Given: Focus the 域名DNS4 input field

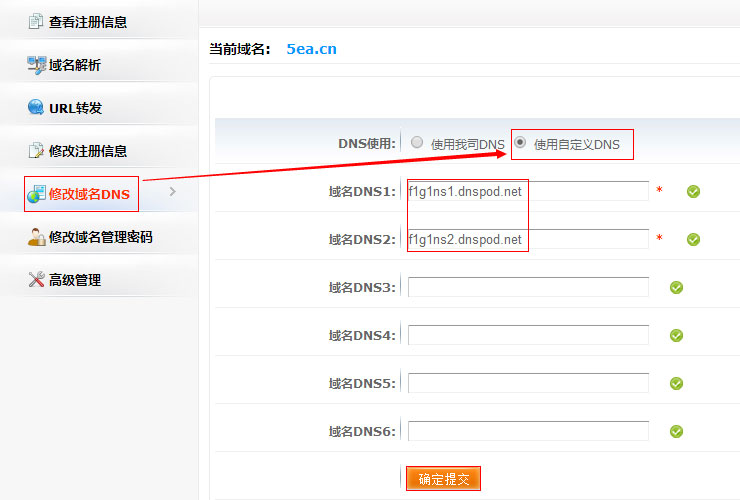Looking at the screenshot, I should pyautogui.click(x=528, y=335).
